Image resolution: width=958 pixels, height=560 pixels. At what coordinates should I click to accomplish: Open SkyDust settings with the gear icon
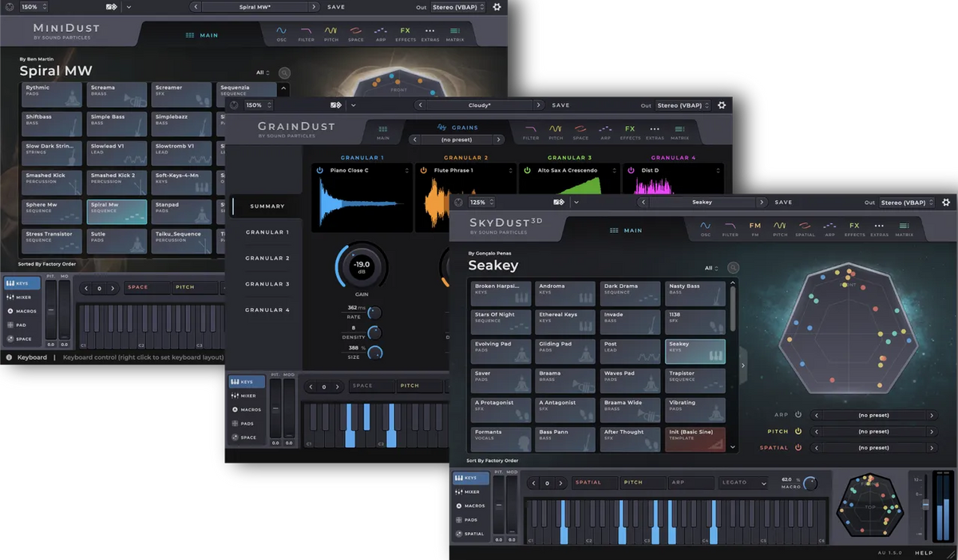[947, 202]
